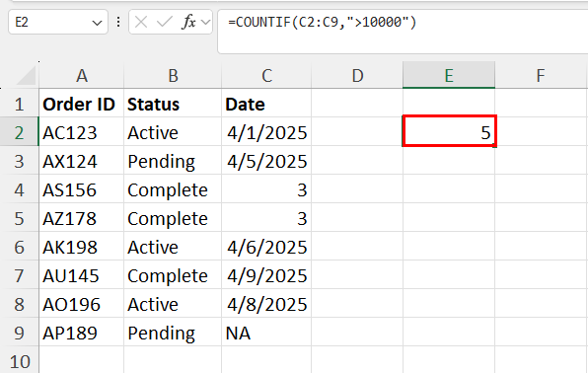588x373 pixels.
Task: Click the Date header cell
Action: coord(266,104)
